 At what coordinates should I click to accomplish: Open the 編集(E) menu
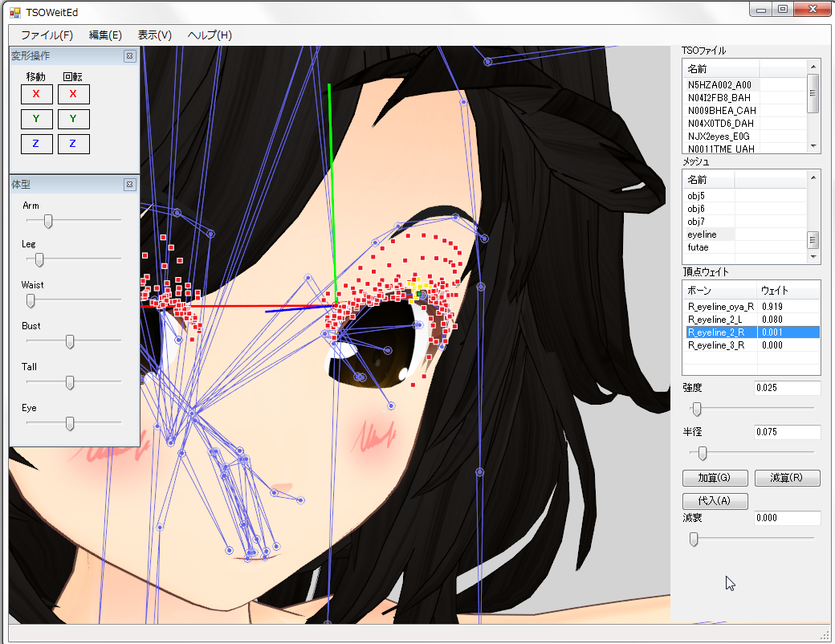tap(105, 35)
